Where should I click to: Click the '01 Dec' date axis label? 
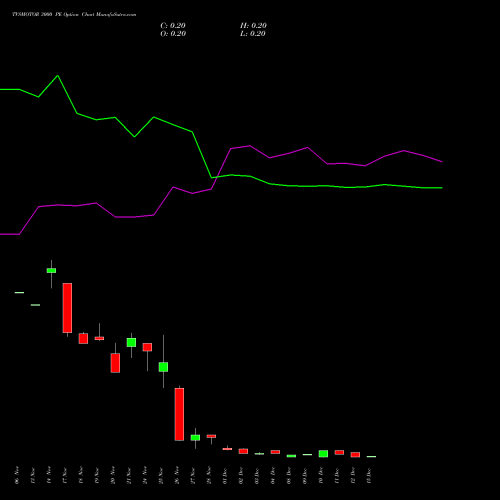225,475
